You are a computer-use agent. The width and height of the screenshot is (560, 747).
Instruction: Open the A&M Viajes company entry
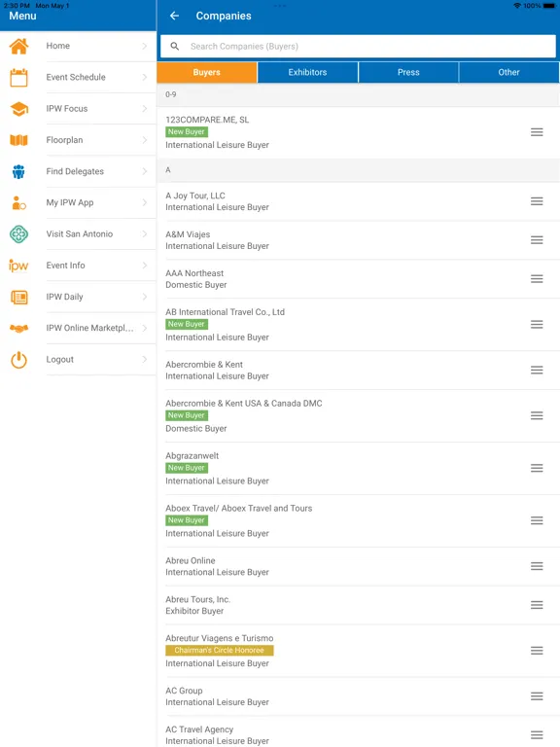pos(358,240)
